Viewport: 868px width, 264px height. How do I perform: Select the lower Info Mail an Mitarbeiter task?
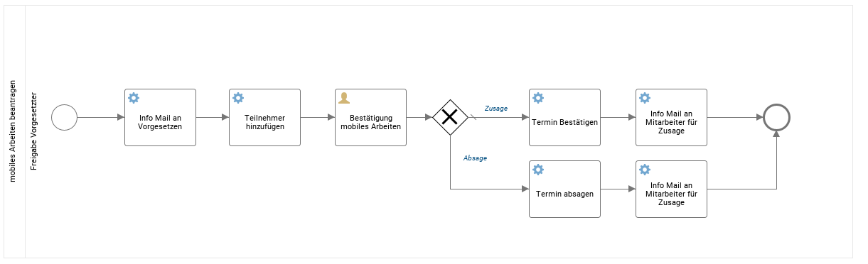(672, 189)
